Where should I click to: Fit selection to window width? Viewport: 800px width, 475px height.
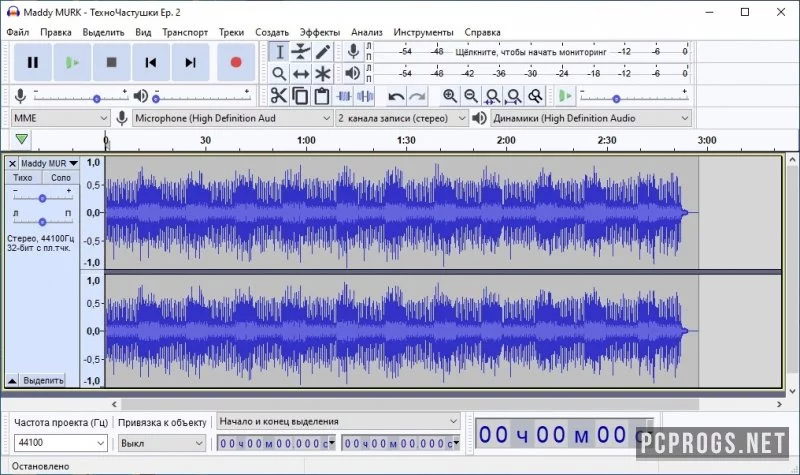coord(492,96)
